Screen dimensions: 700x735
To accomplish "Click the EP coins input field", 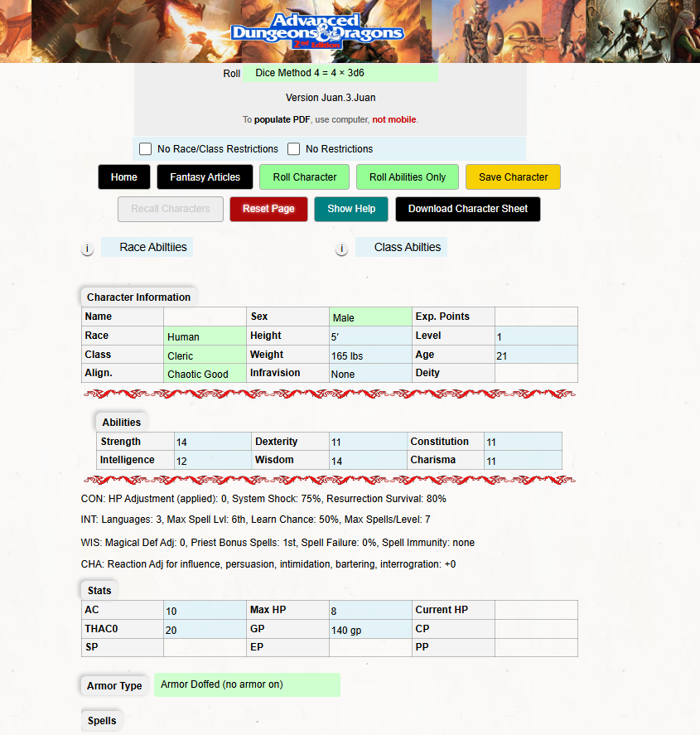I will click(370, 647).
